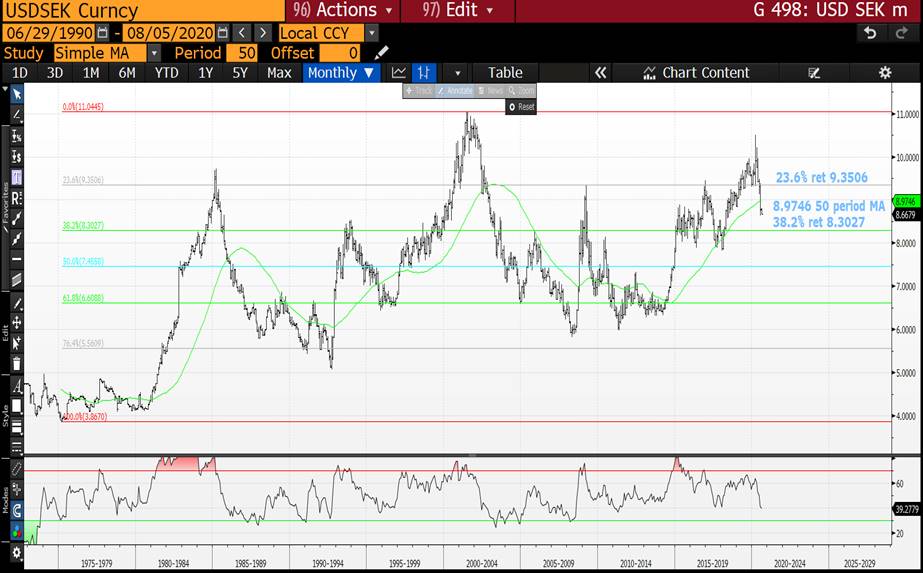Select the clone annotation pointer tool
This screenshot has height=573, width=923.
16,343
